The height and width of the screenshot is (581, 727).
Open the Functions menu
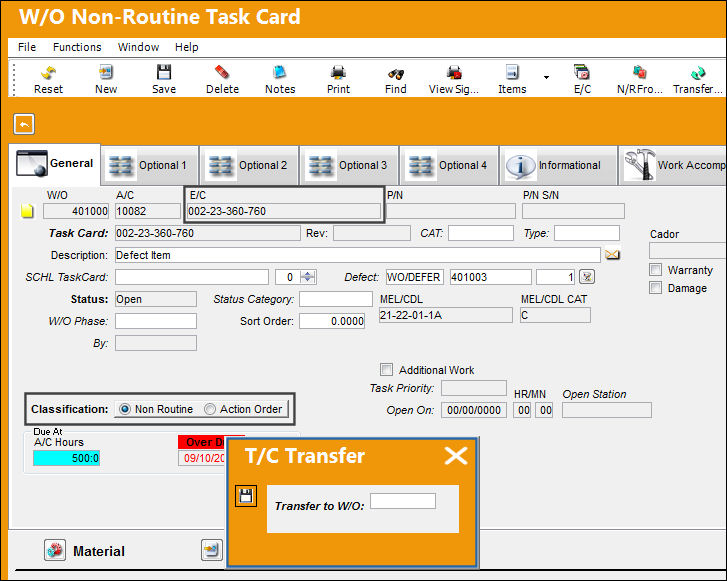77,47
